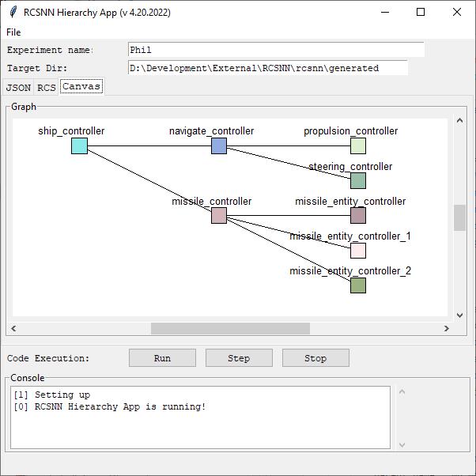Screen dimensions: 476x476
Task: Click the Experiment name input field
Action: click(276, 50)
